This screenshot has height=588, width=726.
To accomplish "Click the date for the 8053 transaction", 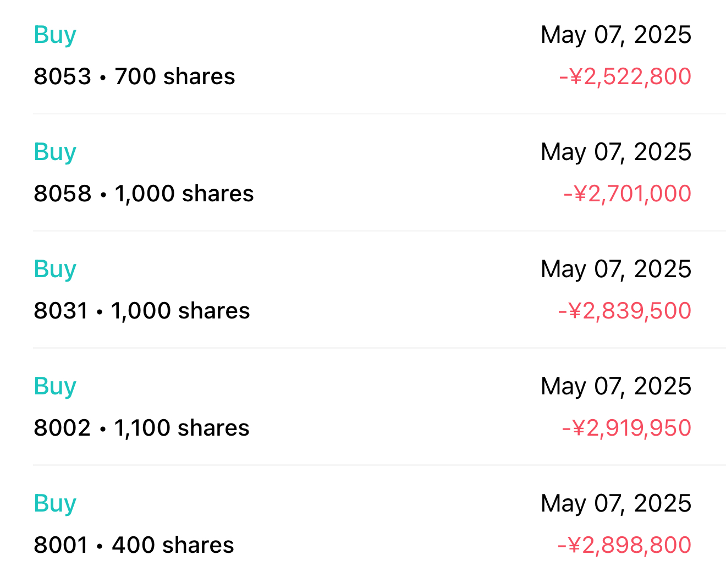I will pos(616,35).
